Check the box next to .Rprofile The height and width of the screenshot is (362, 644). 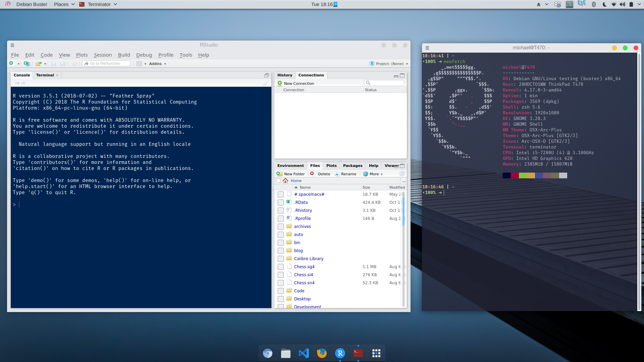click(x=281, y=219)
